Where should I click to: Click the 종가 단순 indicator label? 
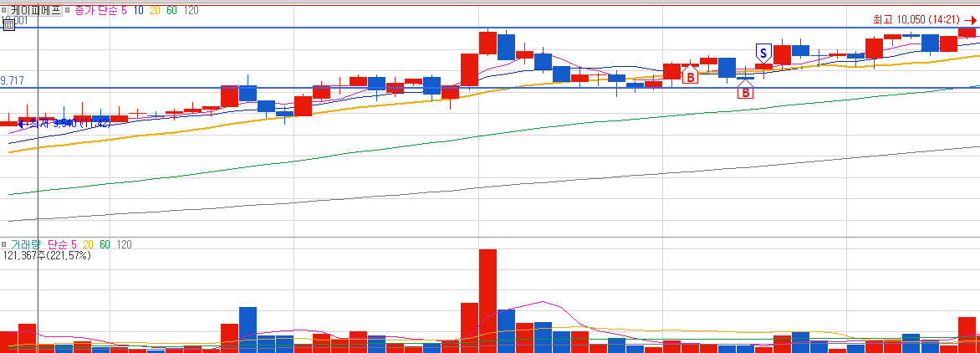click(95, 11)
